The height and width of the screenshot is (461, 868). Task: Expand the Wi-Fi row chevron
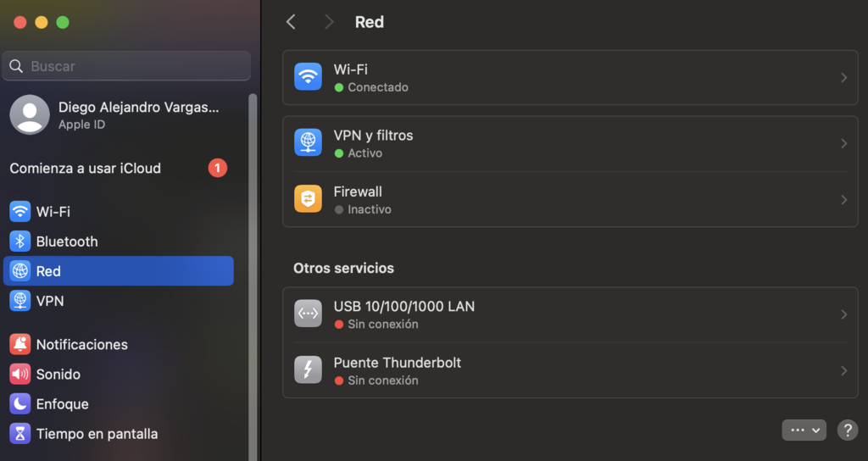843,78
